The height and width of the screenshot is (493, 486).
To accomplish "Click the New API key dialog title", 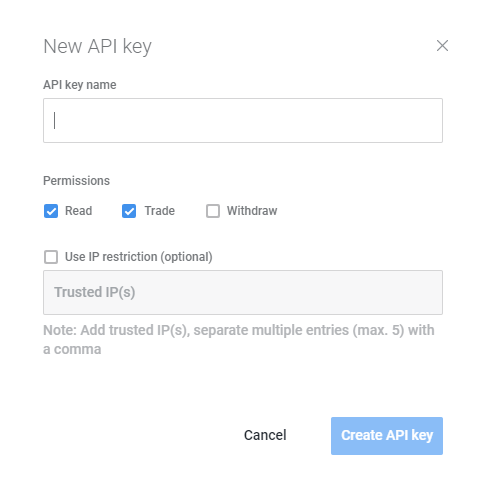I will [97, 46].
